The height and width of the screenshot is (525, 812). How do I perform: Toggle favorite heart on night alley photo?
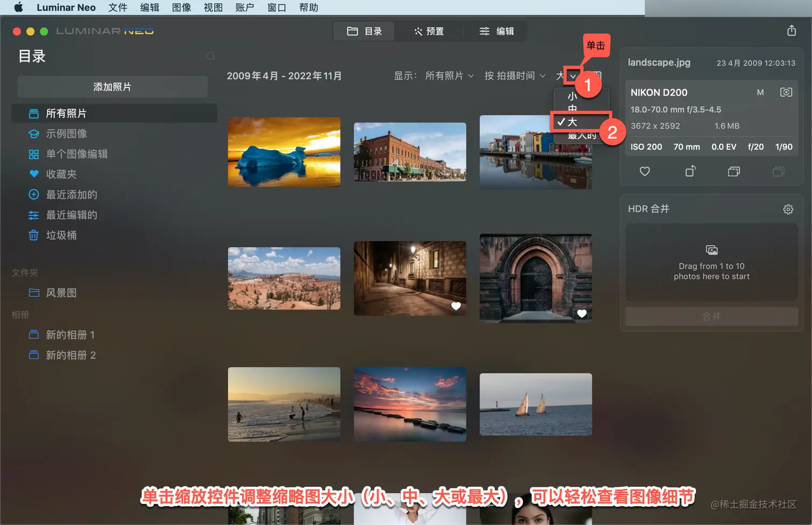coord(456,306)
